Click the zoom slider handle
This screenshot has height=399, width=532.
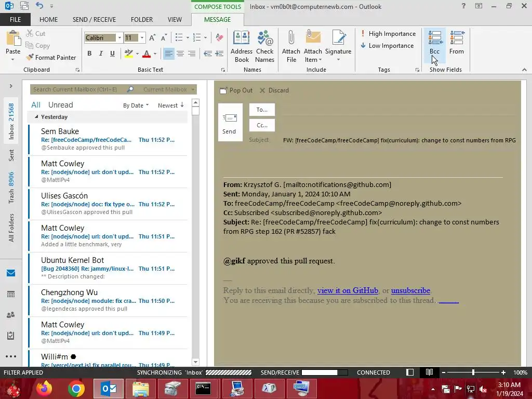473,372
